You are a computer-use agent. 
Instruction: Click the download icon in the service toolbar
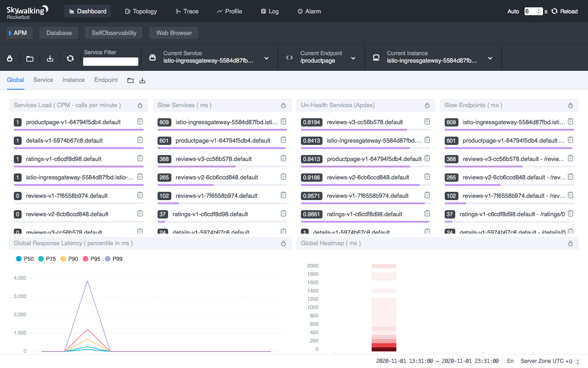[x=51, y=58]
